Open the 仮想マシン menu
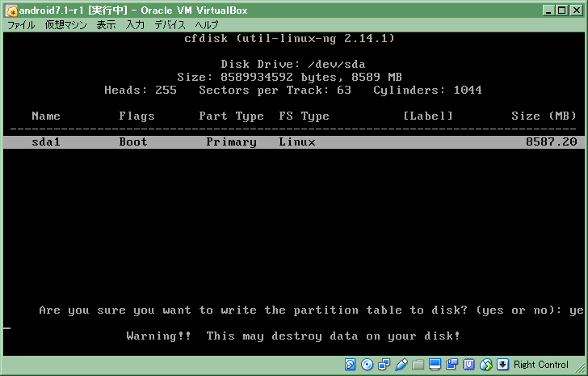The width and height of the screenshot is (588, 376). (x=65, y=25)
